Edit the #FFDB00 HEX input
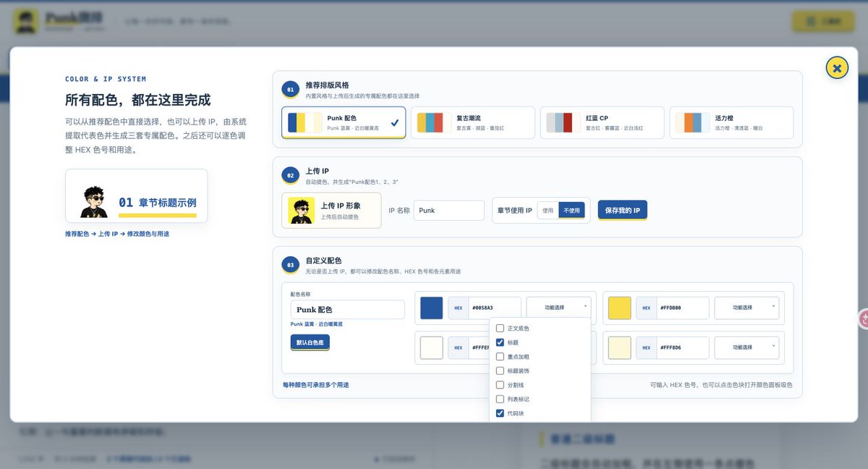Viewport: 868px width, 469px height. point(683,308)
